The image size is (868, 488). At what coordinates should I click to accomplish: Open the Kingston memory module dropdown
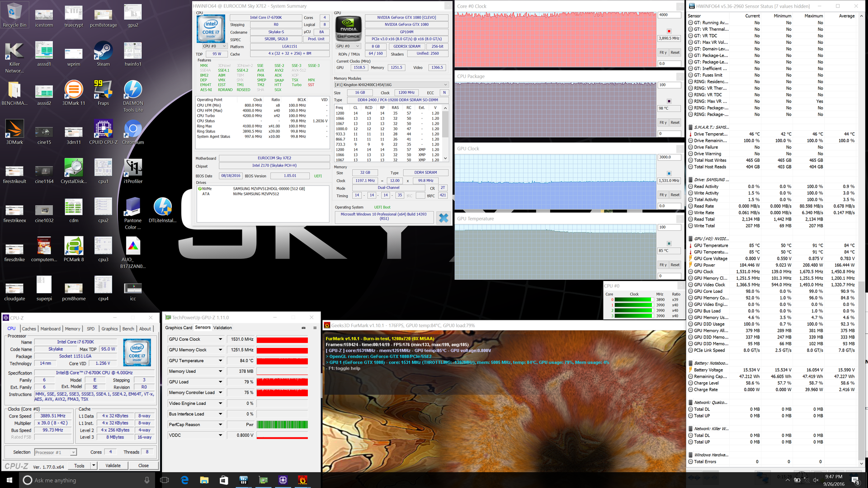pyautogui.click(x=391, y=84)
